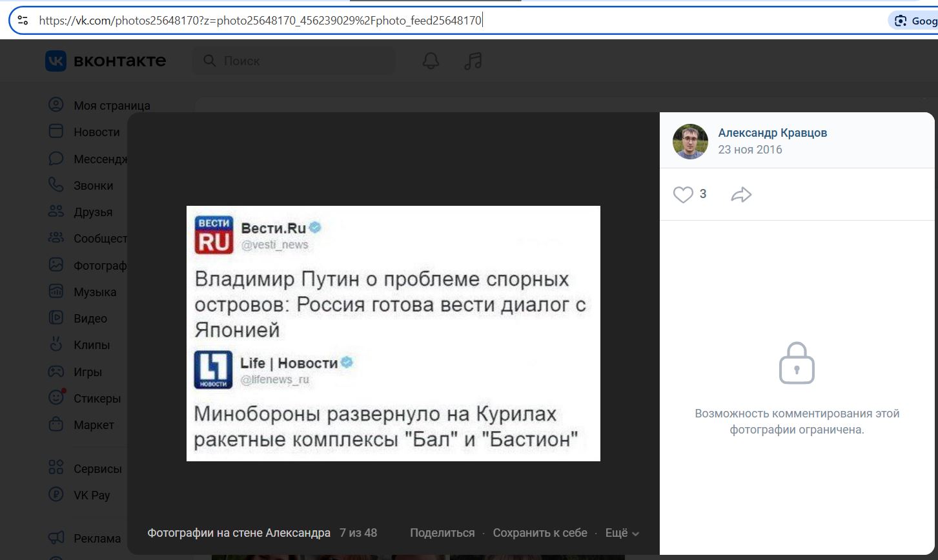
Task: Click the browser address bar URL
Action: pos(260,20)
